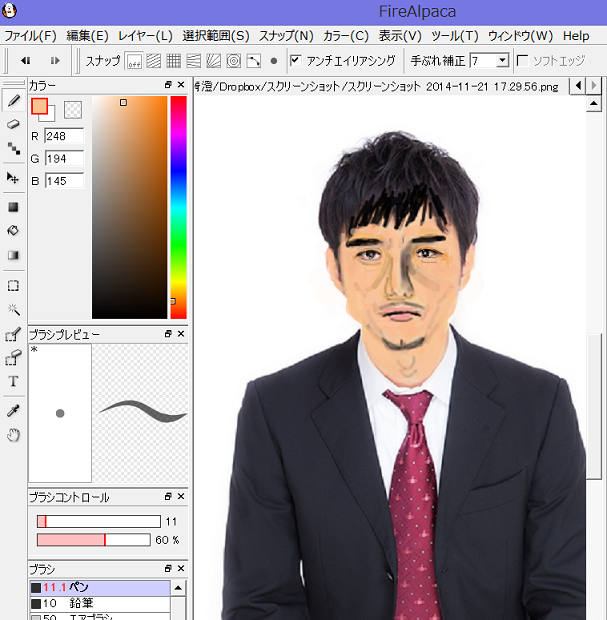Click the R value field
This screenshot has width=607, height=620.
point(64,136)
